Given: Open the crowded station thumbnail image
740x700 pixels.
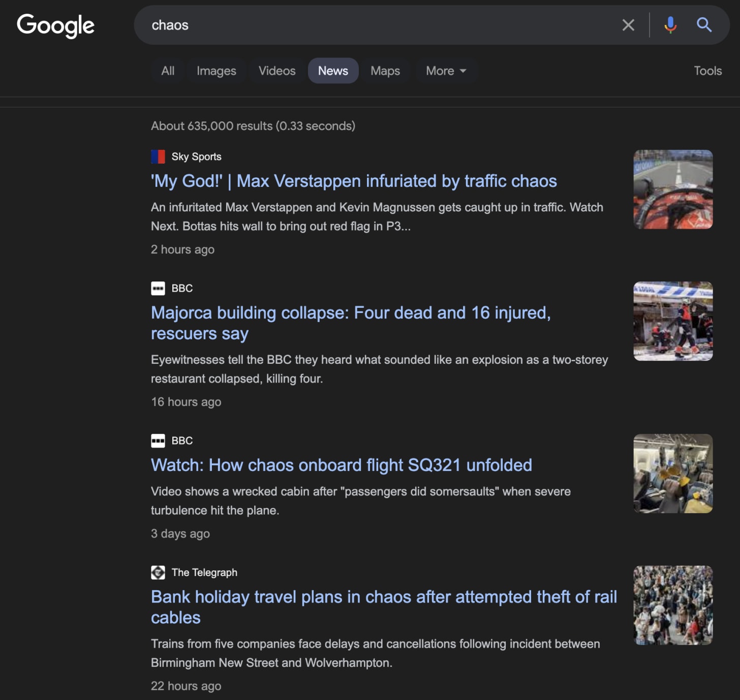Looking at the screenshot, I should (x=673, y=605).
